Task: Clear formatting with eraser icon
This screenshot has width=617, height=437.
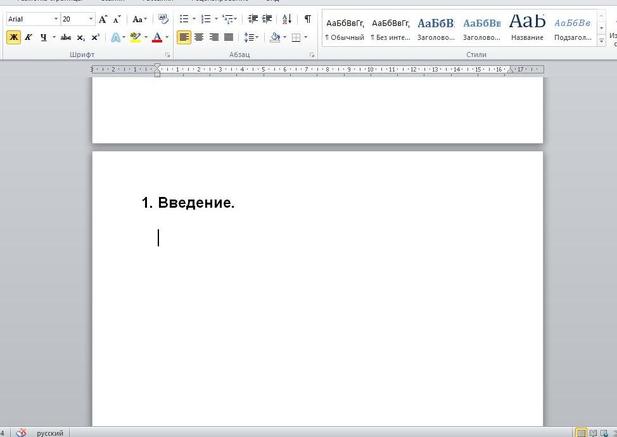Action: 163,18
